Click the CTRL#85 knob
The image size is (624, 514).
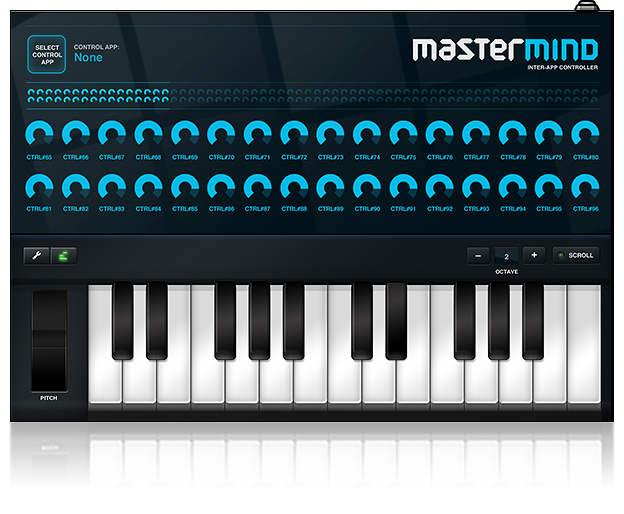[185, 186]
